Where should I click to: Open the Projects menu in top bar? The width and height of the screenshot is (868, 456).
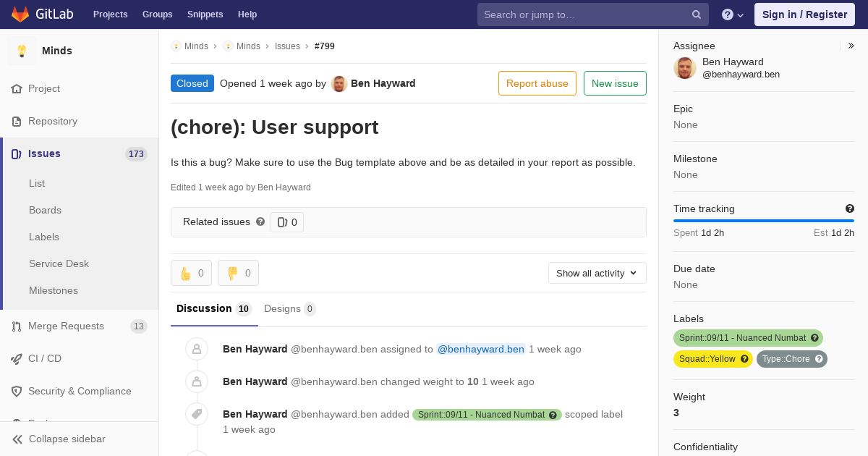point(110,14)
